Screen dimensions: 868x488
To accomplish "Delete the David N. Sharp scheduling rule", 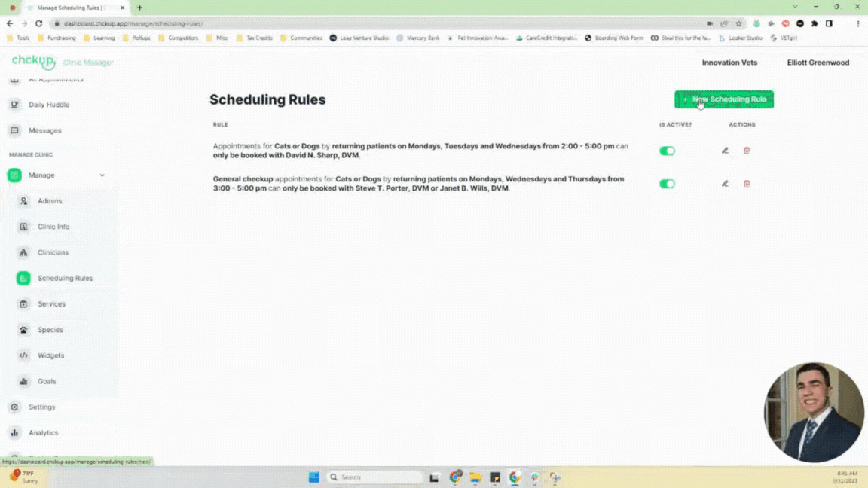I will 747,151.
